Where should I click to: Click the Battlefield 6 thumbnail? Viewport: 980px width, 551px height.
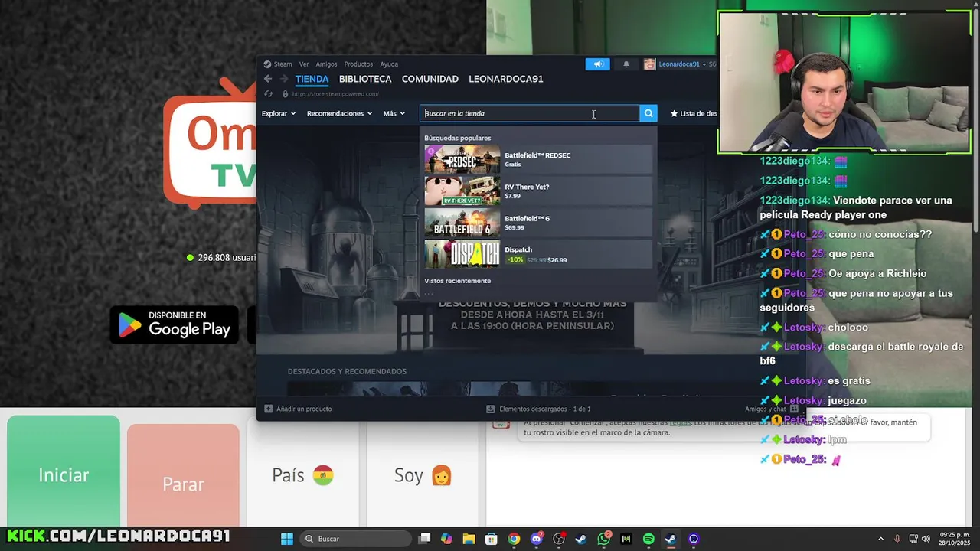pyautogui.click(x=462, y=222)
